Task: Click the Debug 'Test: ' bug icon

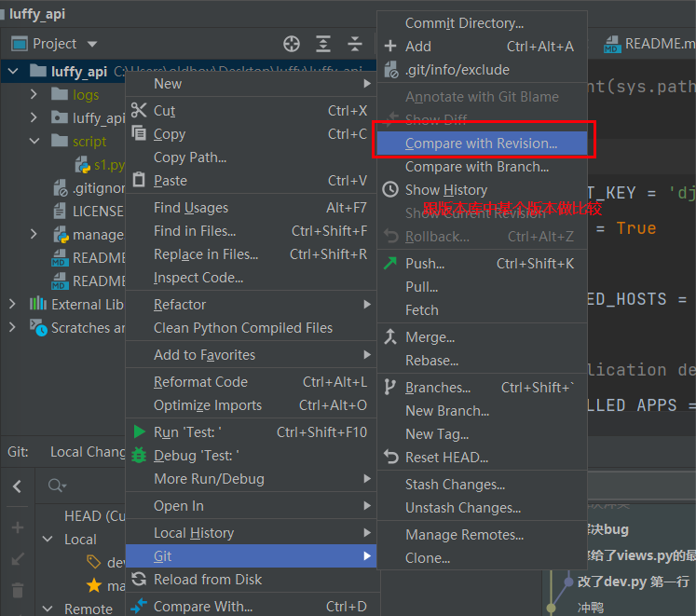Action: click(x=139, y=455)
